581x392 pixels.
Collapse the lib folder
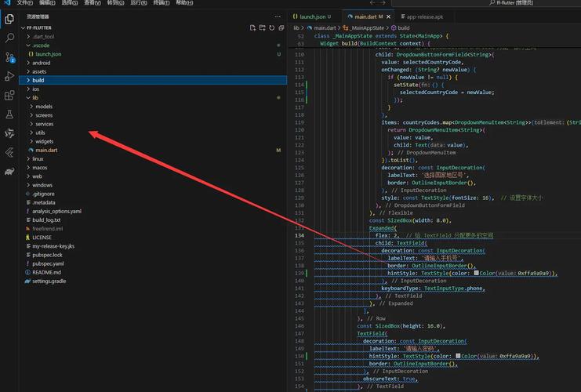(x=35, y=98)
